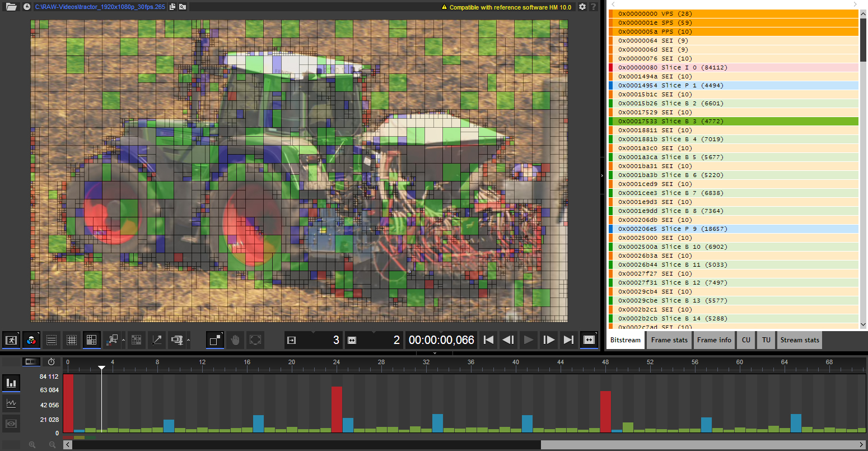
Task: Toggle the block tree structure overlay
Action: [x=112, y=340]
